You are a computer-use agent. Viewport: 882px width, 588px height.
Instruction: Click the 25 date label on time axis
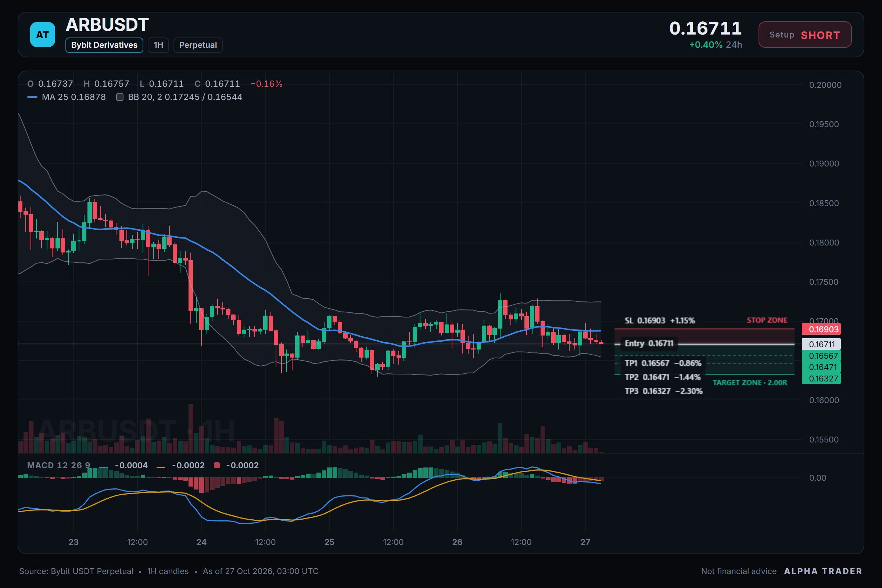pos(329,542)
